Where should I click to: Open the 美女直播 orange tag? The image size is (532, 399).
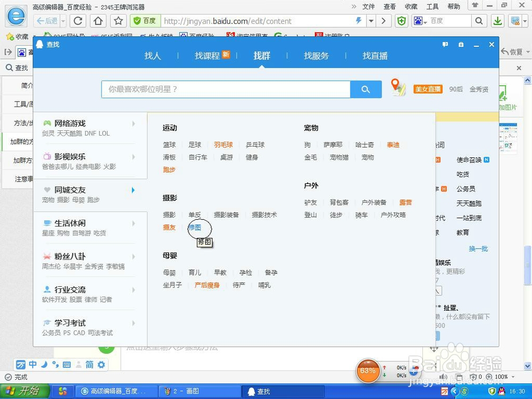point(428,89)
